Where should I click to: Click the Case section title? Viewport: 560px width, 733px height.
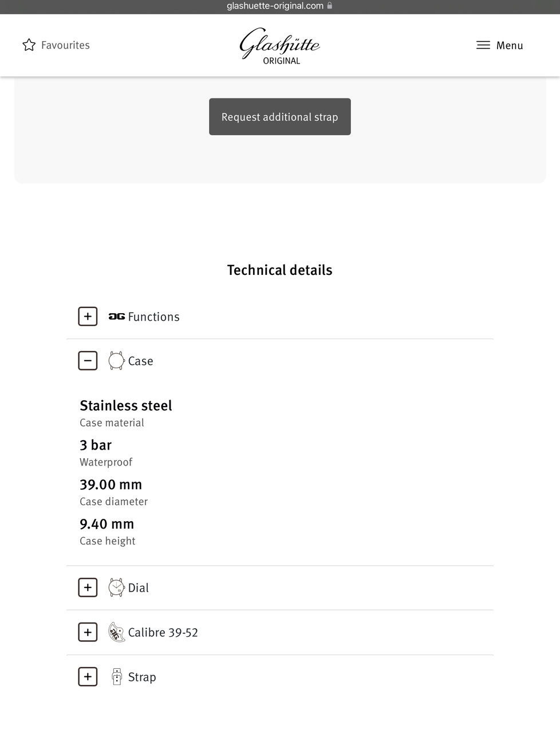140,361
